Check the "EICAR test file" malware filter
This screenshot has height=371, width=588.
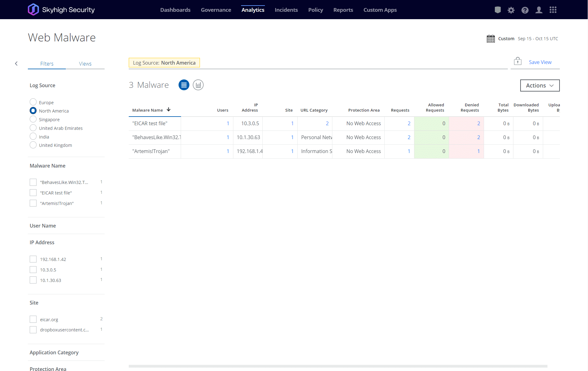(33, 193)
